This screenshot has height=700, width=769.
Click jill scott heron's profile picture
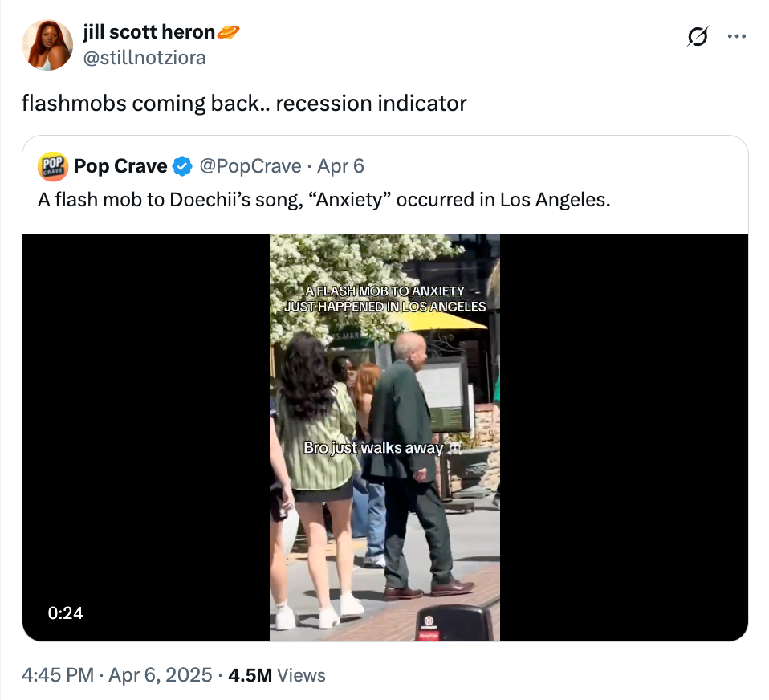tap(47, 46)
